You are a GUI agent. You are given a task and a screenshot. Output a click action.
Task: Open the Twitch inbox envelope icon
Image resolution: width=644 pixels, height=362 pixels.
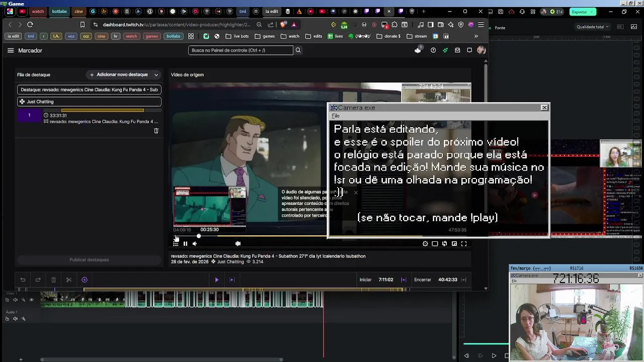457,50
